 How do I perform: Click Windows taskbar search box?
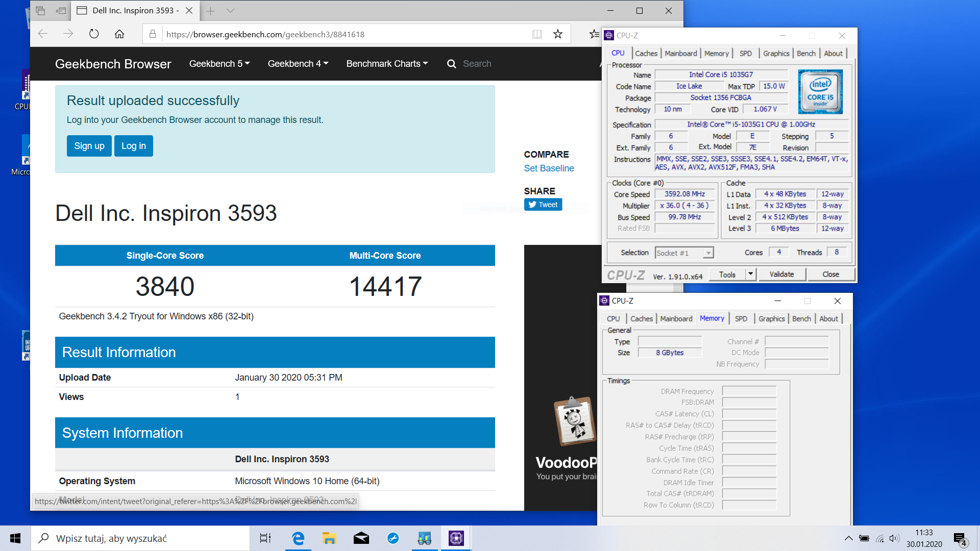pos(140,538)
